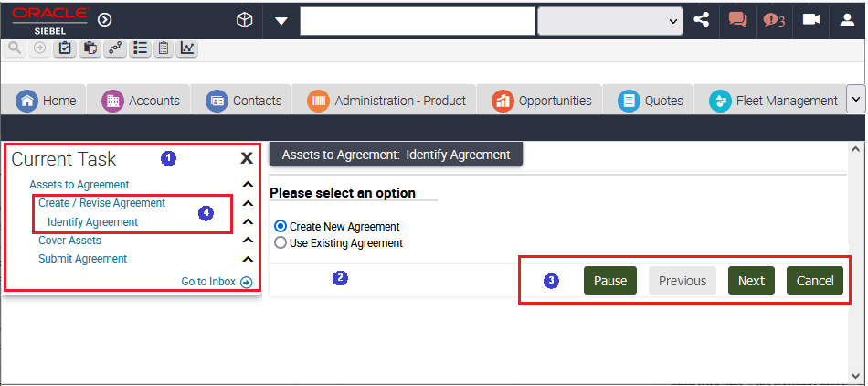Open the share icon in top bar
This screenshot has width=868, height=386.
point(702,20)
